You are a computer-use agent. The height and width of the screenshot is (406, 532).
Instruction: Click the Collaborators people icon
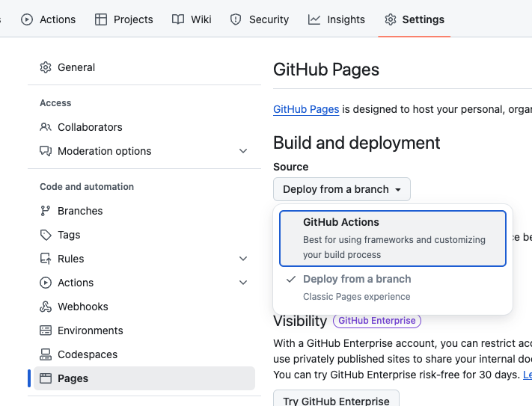(46, 127)
